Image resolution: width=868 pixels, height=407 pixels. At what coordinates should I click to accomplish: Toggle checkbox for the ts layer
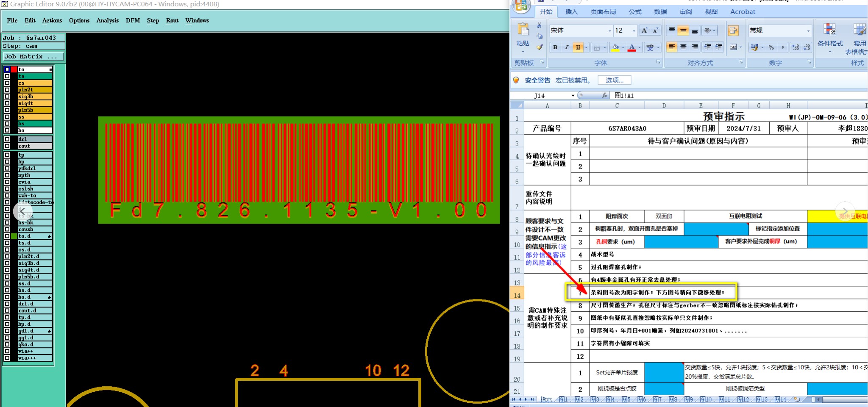click(7, 76)
